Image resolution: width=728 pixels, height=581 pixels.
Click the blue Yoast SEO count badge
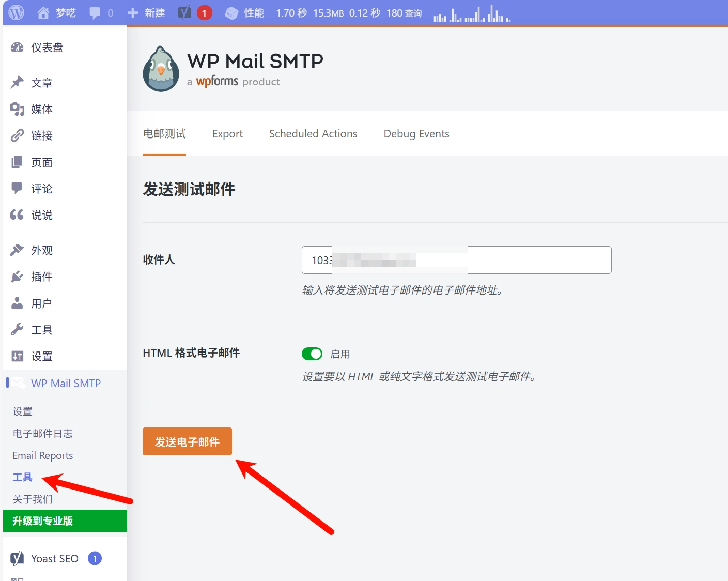point(95,558)
